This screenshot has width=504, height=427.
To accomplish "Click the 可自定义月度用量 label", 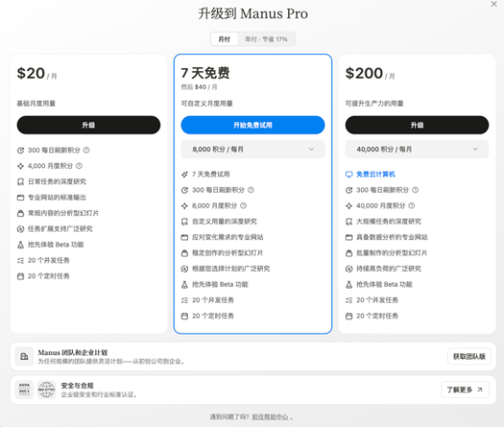I will point(207,104).
